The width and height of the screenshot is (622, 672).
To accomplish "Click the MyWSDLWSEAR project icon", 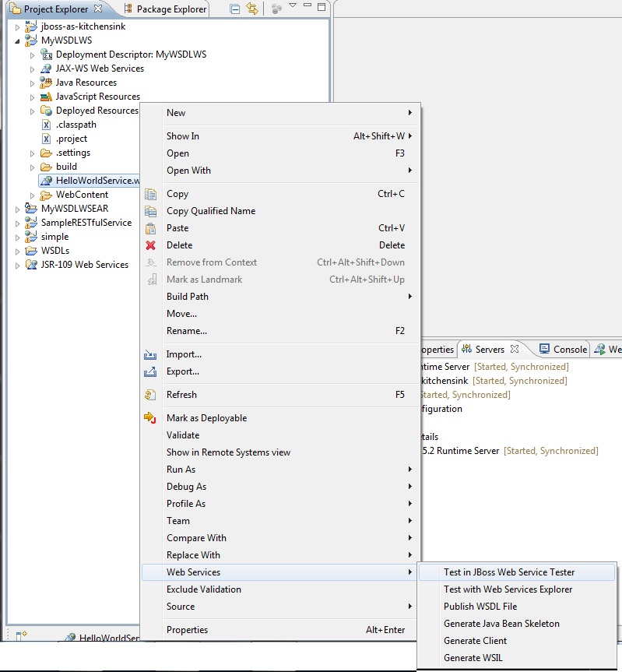I will (31, 209).
